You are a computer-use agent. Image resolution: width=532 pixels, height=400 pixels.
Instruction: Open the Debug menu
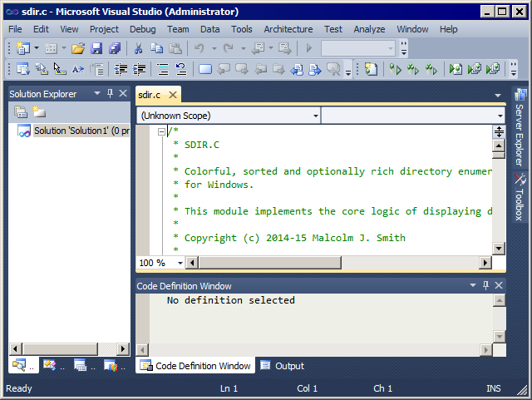coord(142,29)
